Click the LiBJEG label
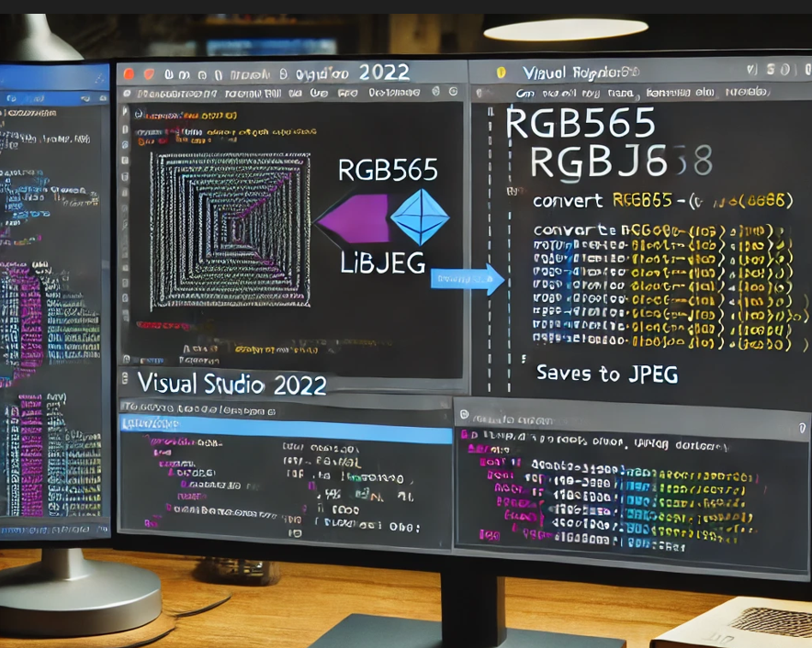 (x=383, y=263)
